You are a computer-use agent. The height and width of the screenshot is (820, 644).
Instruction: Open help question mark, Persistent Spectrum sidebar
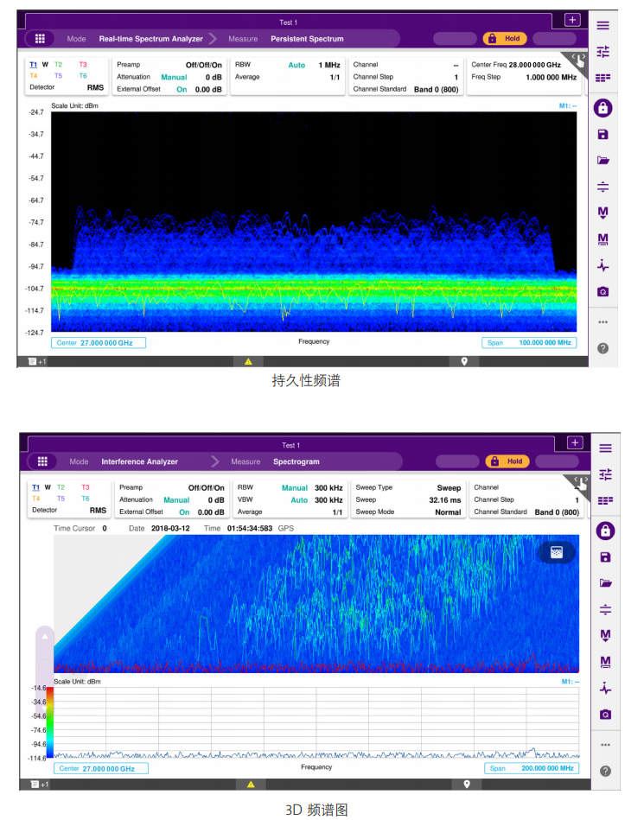pyautogui.click(x=603, y=348)
